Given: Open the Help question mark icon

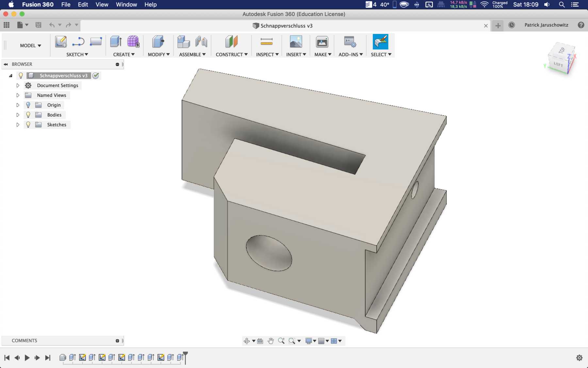Looking at the screenshot, I should (x=581, y=25).
